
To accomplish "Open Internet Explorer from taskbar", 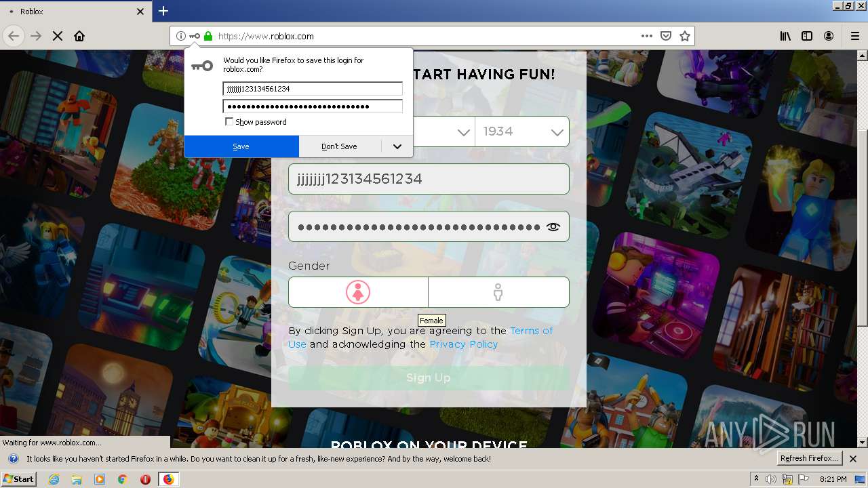I will tap(54, 479).
